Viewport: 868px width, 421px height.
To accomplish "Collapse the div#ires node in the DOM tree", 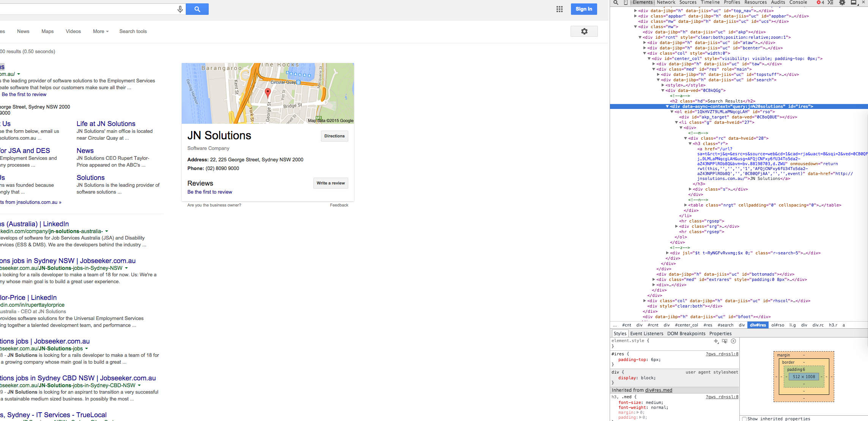I will click(x=667, y=107).
